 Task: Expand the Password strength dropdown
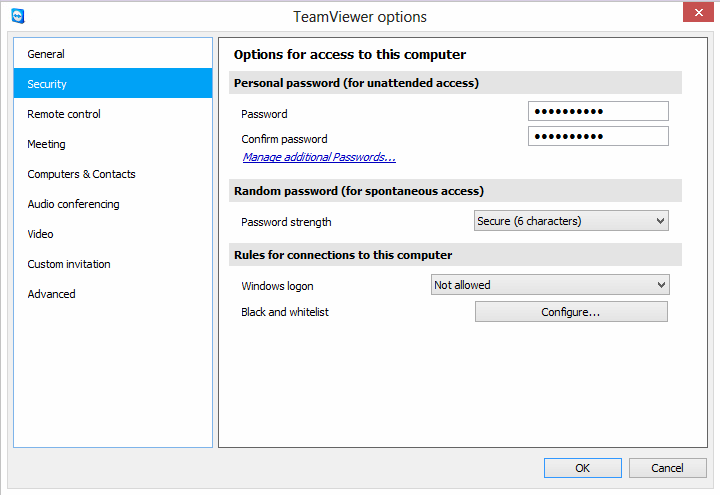click(570, 221)
